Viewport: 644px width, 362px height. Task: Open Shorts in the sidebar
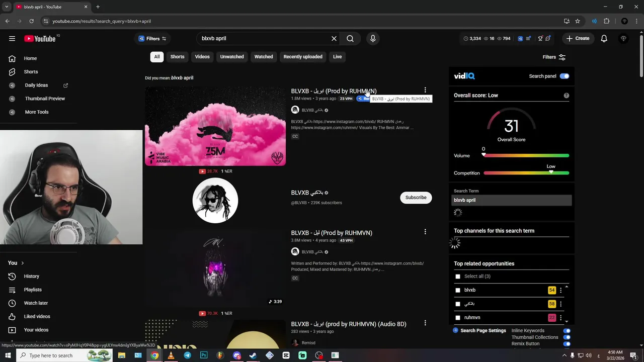pyautogui.click(x=31, y=72)
